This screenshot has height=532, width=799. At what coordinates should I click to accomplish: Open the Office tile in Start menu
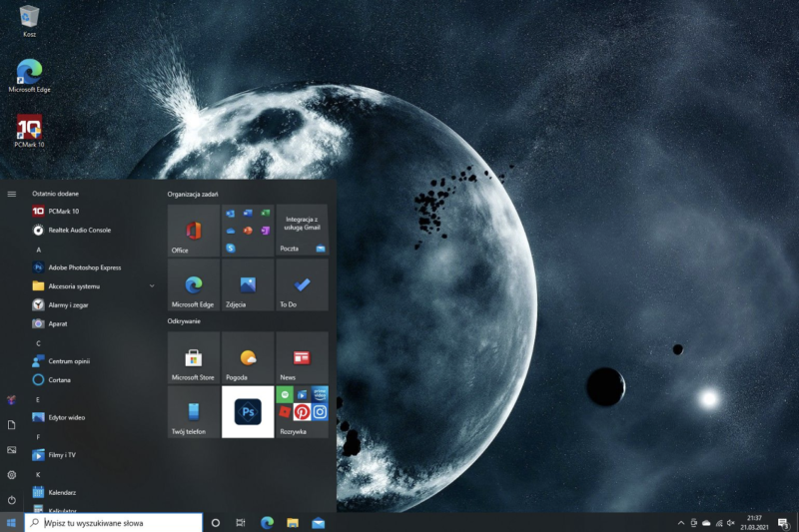tap(193, 231)
